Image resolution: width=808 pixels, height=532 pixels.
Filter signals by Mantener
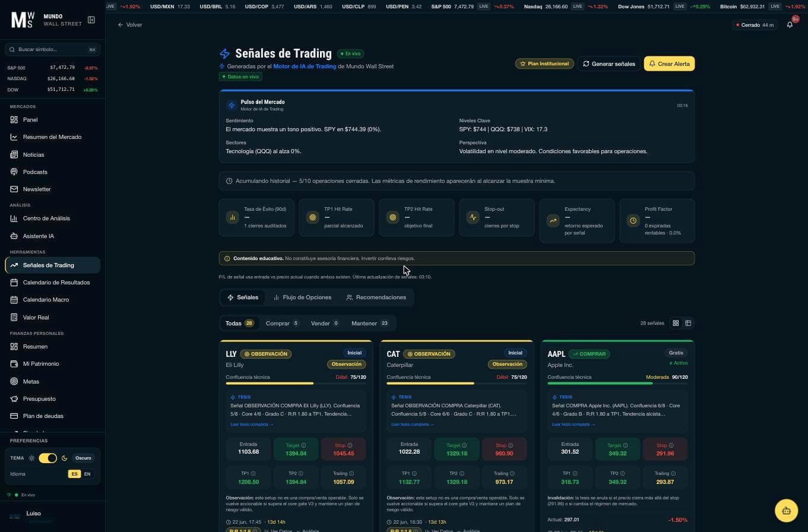pos(370,323)
